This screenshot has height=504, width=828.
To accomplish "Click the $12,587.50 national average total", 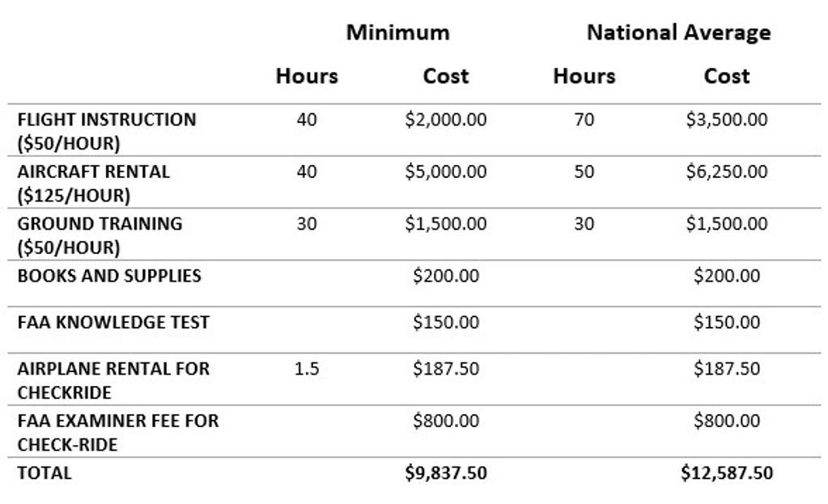I will (726, 473).
